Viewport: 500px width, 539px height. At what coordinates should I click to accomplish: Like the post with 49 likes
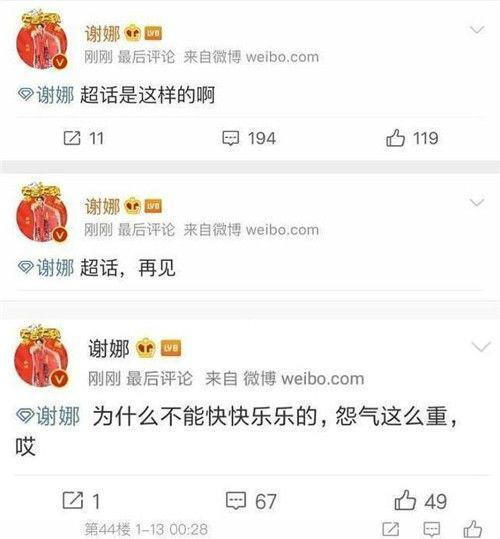tap(420, 500)
